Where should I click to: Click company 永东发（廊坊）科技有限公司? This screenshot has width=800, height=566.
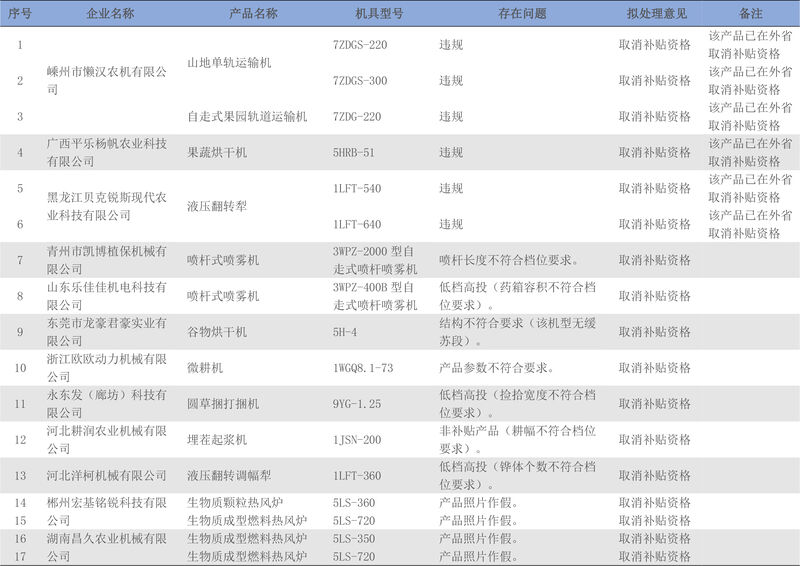pos(107,404)
